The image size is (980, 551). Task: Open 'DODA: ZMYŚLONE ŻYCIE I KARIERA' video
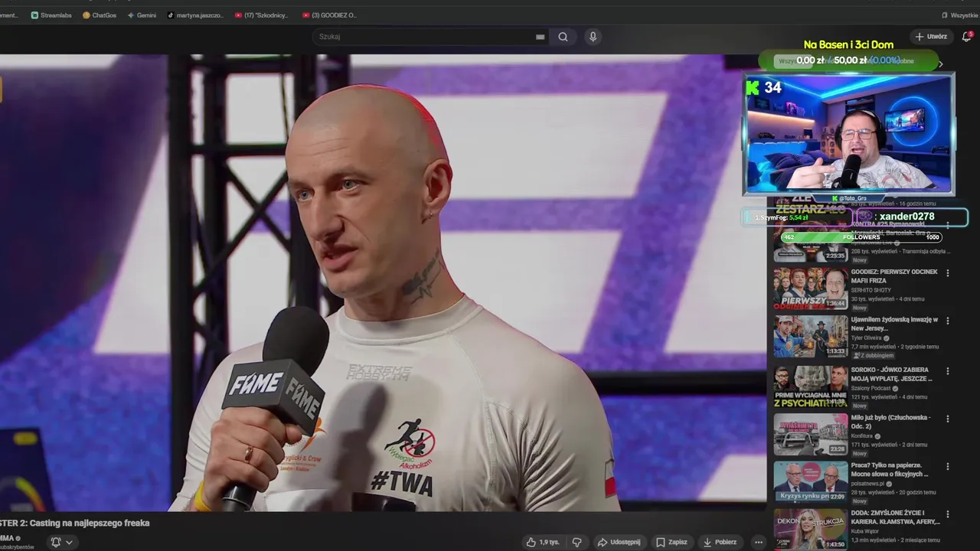click(895, 517)
